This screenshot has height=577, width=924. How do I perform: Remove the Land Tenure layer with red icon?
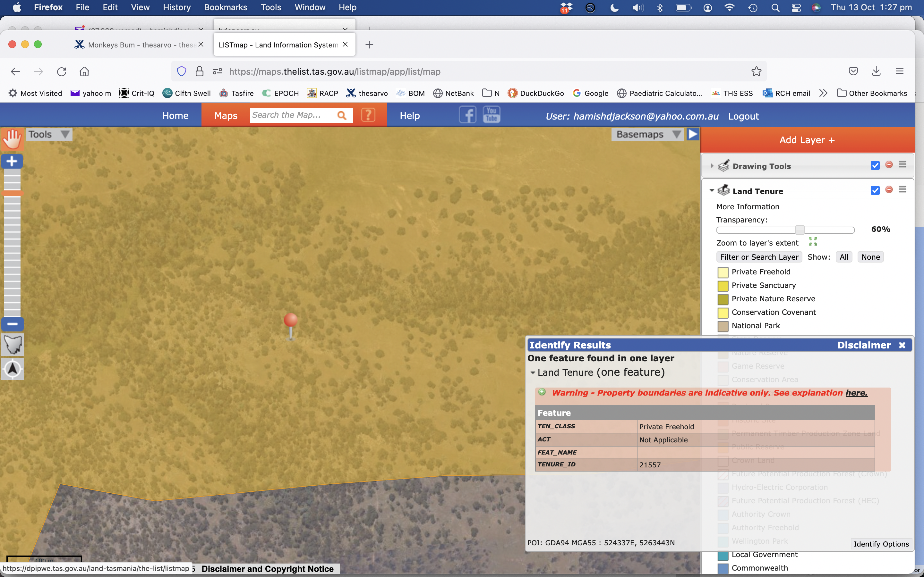coord(889,190)
